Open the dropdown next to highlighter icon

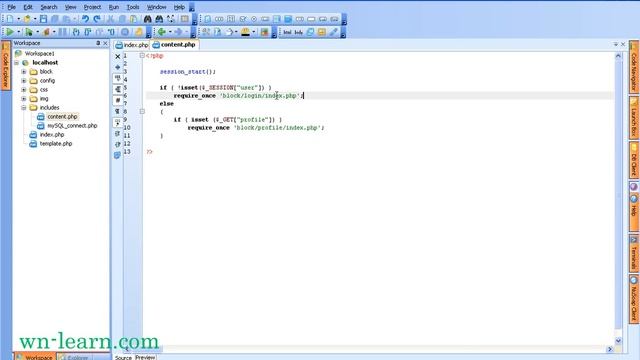pos(254,32)
